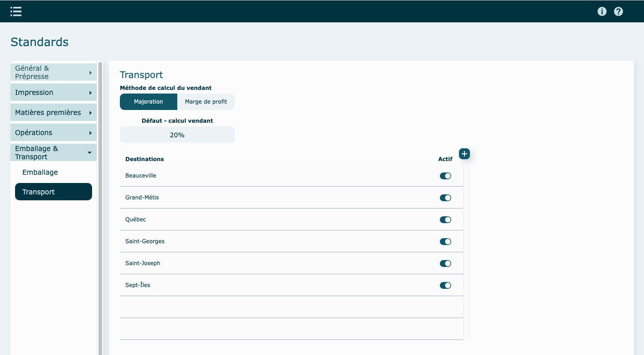Switch off Saint-Joseph destination
Image resolution: width=644 pixels, height=355 pixels.
pyautogui.click(x=445, y=263)
